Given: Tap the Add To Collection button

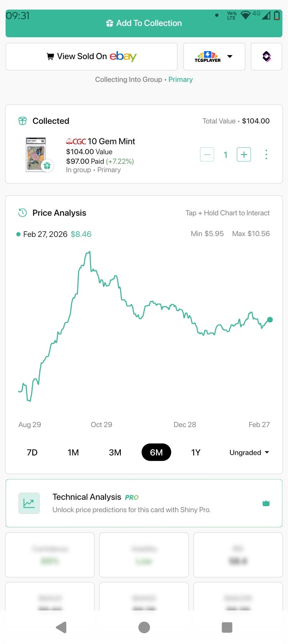Looking at the screenshot, I should pos(144,24).
